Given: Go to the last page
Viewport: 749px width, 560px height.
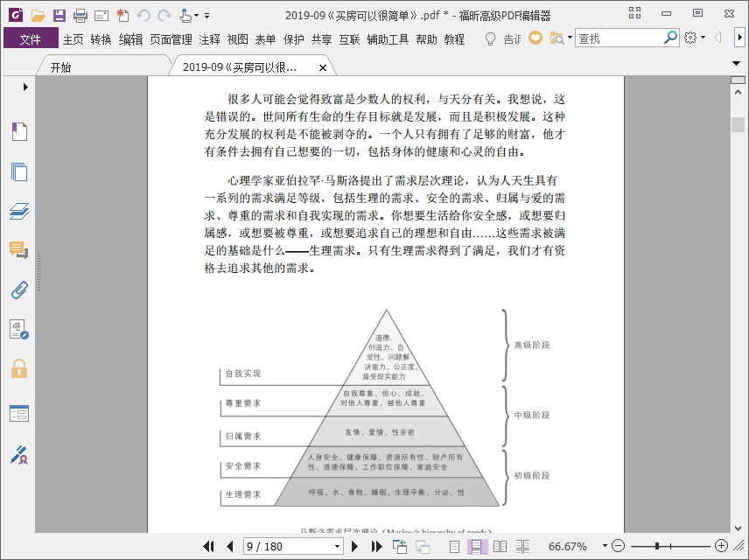Looking at the screenshot, I should pos(377,546).
